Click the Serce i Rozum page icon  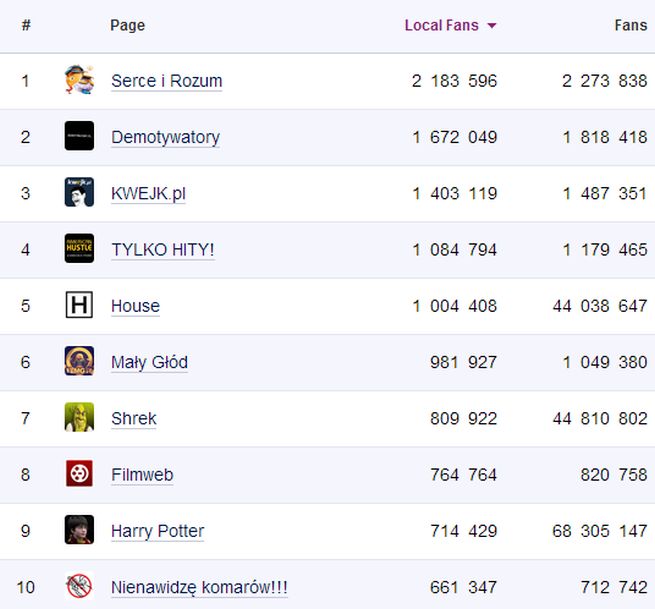(x=79, y=80)
